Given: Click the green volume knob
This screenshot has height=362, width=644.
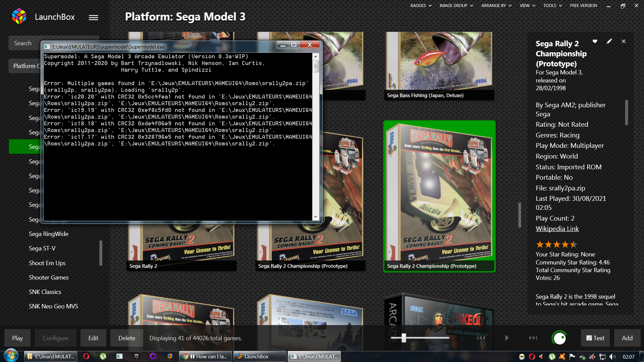Looking at the screenshot, I should [x=559, y=338].
